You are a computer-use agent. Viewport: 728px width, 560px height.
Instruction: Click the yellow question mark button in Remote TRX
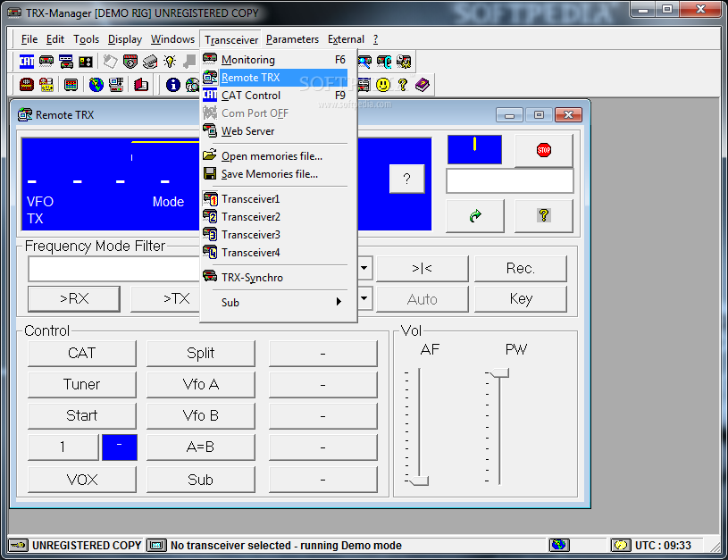tap(544, 216)
